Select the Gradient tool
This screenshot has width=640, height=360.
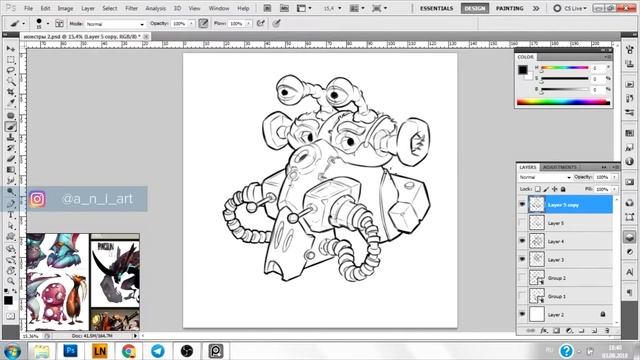(x=11, y=169)
